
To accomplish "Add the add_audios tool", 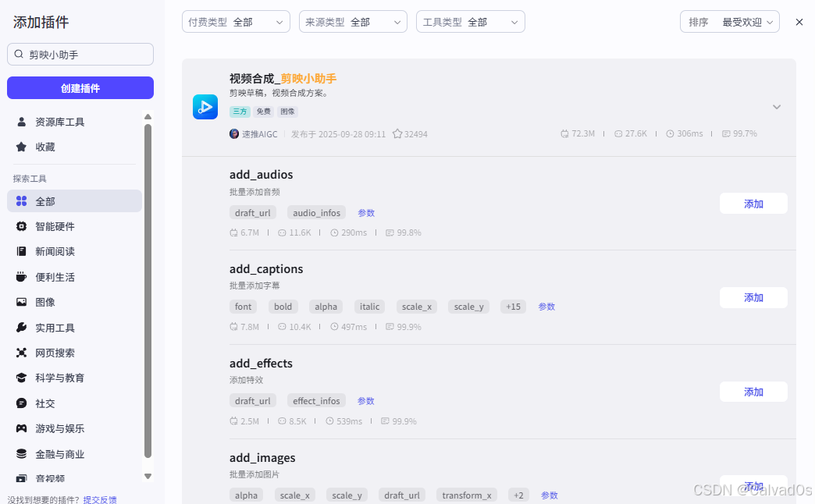I will click(753, 204).
